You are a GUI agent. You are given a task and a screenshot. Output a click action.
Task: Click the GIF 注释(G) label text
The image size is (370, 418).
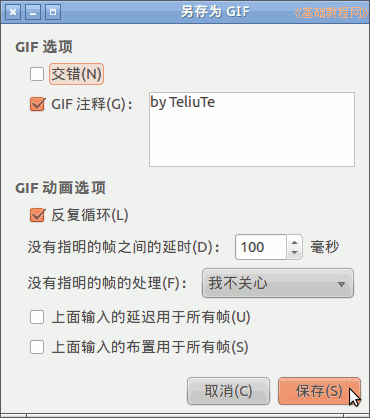tap(92, 104)
